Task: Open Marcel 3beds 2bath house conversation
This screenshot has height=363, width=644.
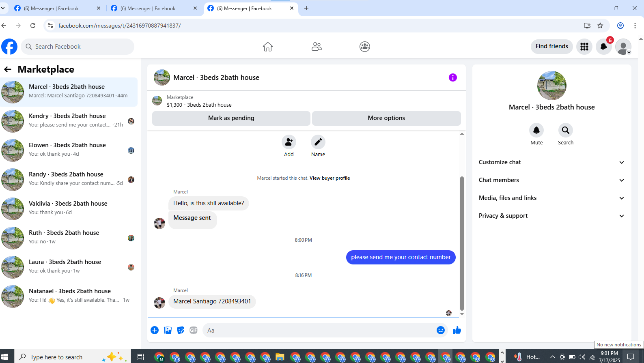Action: 69,92
